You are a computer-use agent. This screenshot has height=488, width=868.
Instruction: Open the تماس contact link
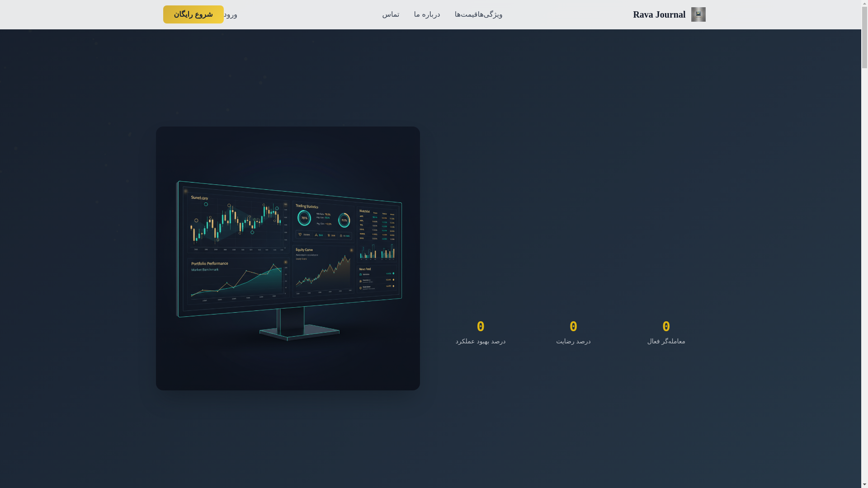[x=391, y=14]
